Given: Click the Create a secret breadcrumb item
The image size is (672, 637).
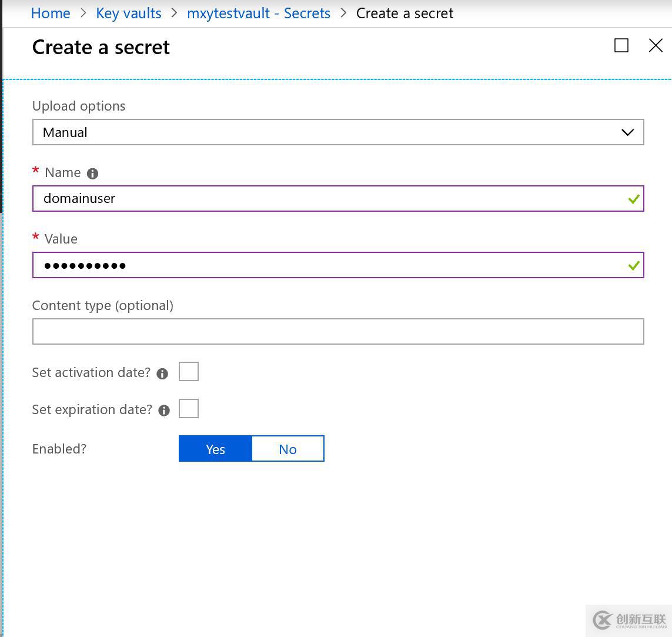Looking at the screenshot, I should click(404, 13).
